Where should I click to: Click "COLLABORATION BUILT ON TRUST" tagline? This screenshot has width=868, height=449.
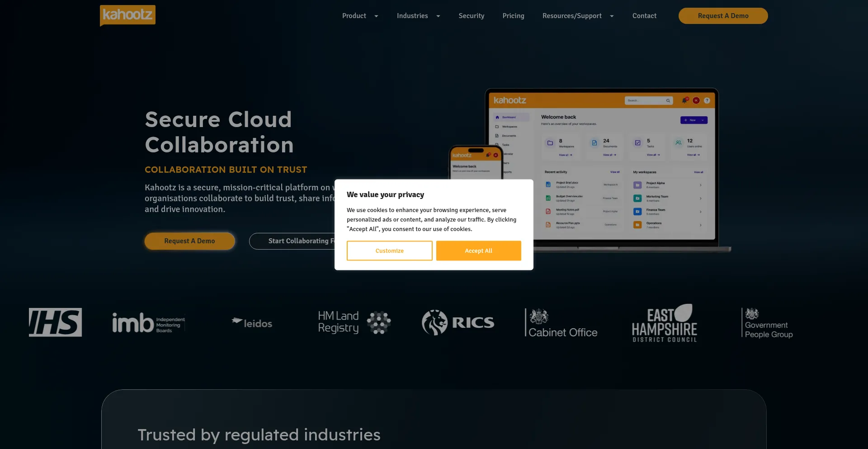(x=226, y=170)
